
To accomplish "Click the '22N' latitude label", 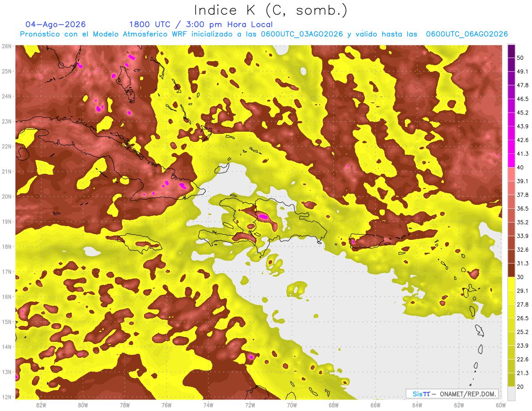I will [x=6, y=146].
